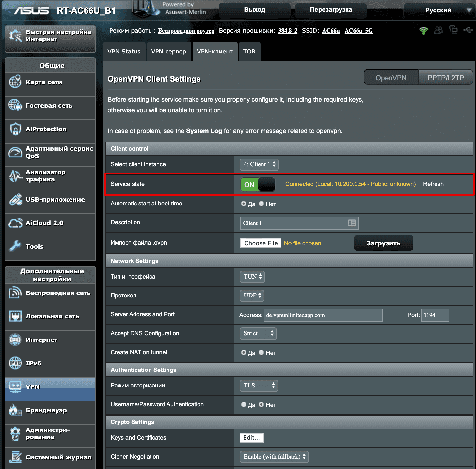The width and height of the screenshot is (476, 469).
Task: Expand the UDP protocol dropdown
Action: [x=252, y=295]
